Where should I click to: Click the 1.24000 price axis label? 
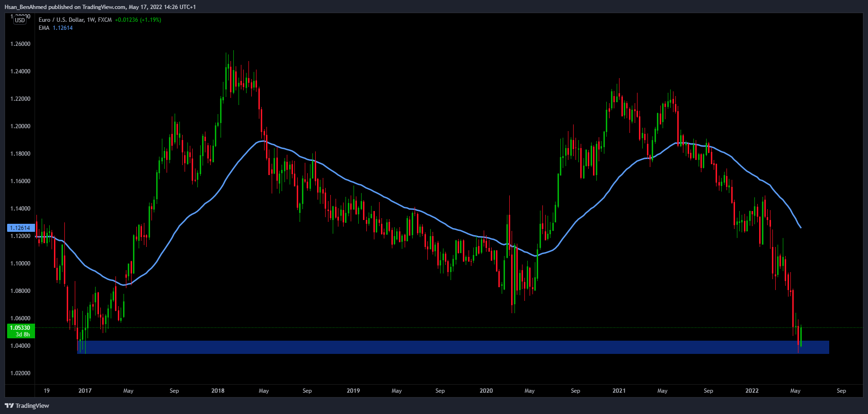coord(20,71)
